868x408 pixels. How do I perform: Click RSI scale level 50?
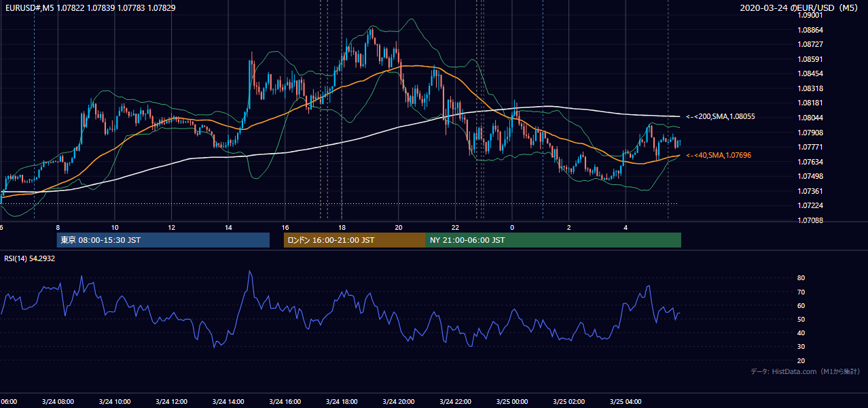pyautogui.click(x=801, y=319)
